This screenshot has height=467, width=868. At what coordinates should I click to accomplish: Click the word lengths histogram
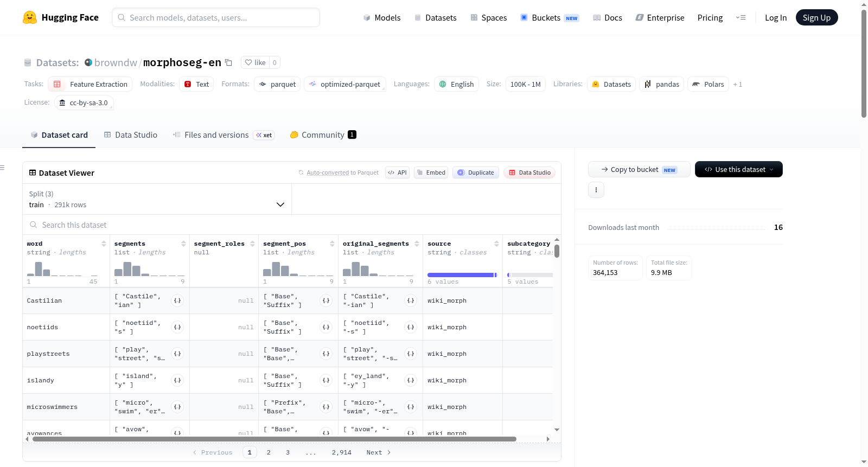coord(62,268)
